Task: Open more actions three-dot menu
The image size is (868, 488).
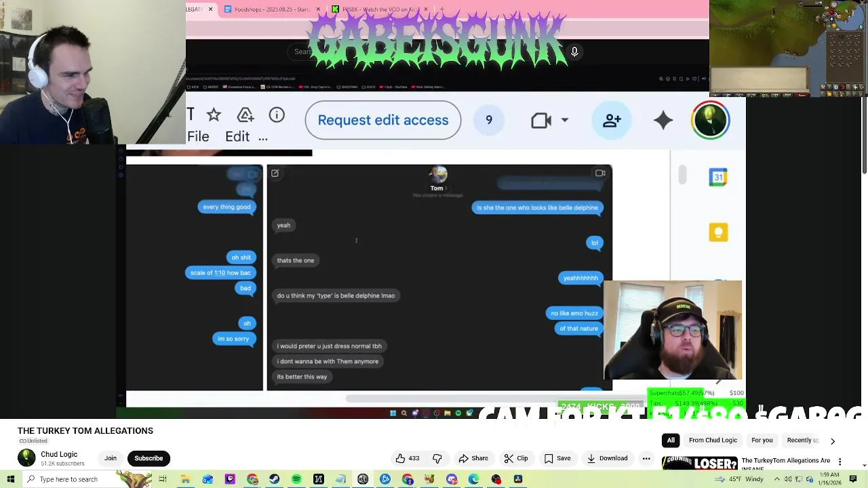Action: click(646, 458)
